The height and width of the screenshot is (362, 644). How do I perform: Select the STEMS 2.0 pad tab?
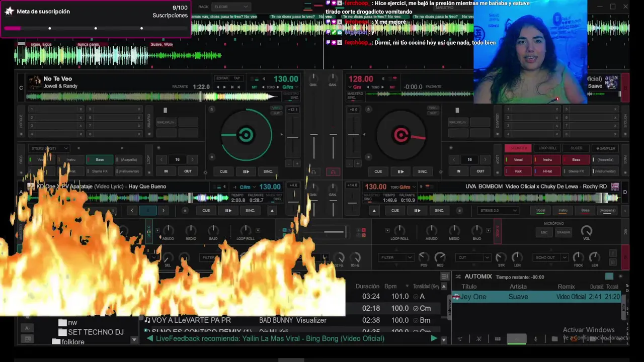coord(518,148)
